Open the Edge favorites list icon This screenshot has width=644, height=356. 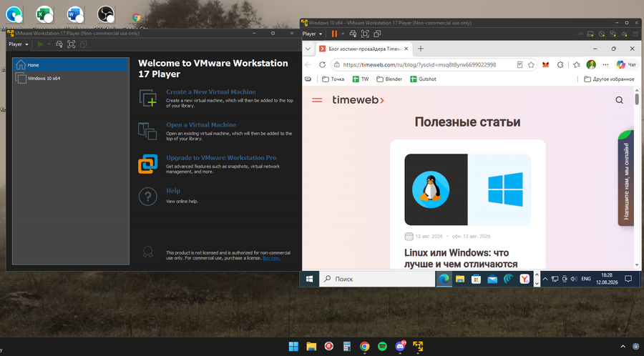[577, 65]
